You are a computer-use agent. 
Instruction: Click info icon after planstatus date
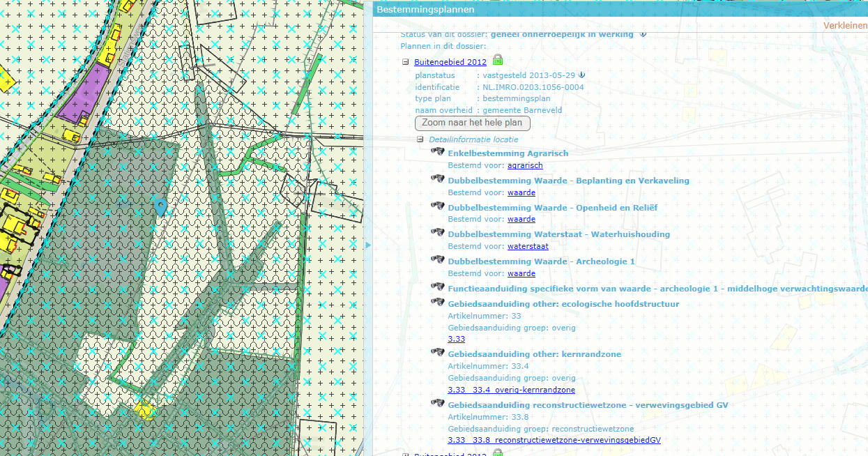pyautogui.click(x=581, y=75)
